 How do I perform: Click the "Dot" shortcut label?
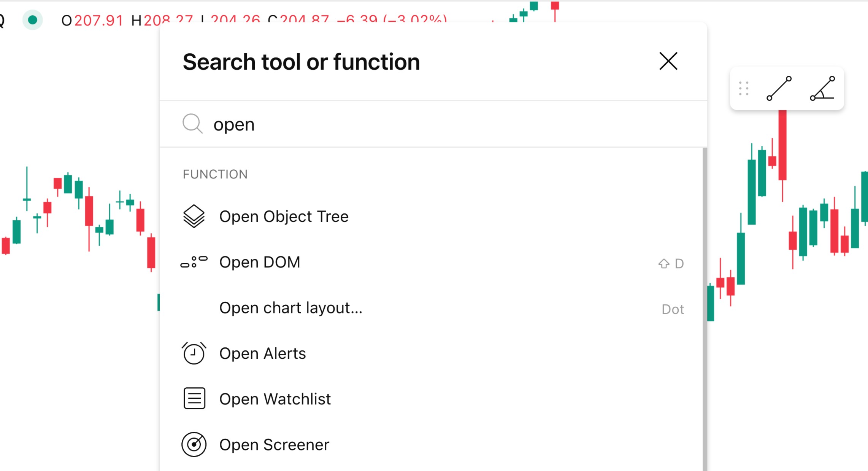(673, 309)
